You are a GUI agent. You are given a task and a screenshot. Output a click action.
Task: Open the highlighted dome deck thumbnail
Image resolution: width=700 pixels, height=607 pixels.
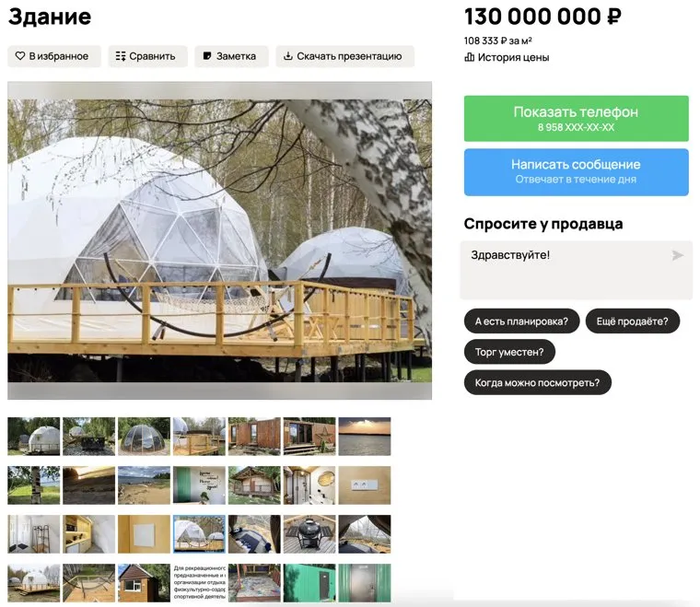[x=199, y=534]
